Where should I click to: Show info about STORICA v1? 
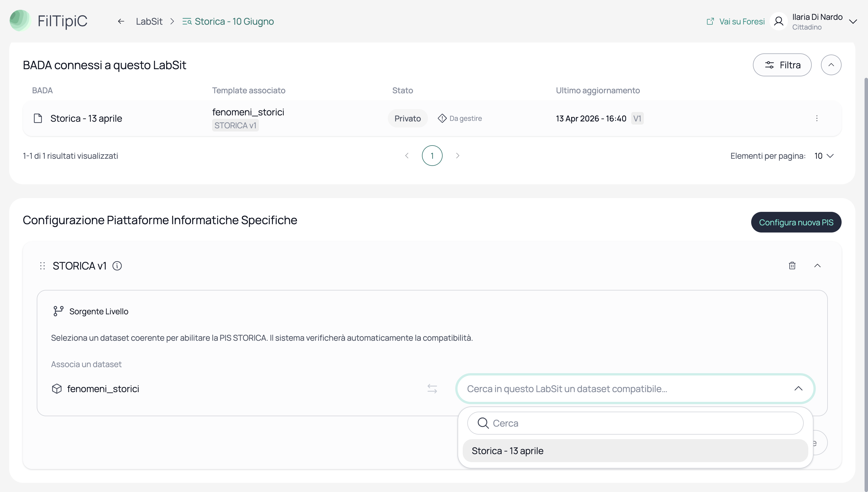coord(117,266)
